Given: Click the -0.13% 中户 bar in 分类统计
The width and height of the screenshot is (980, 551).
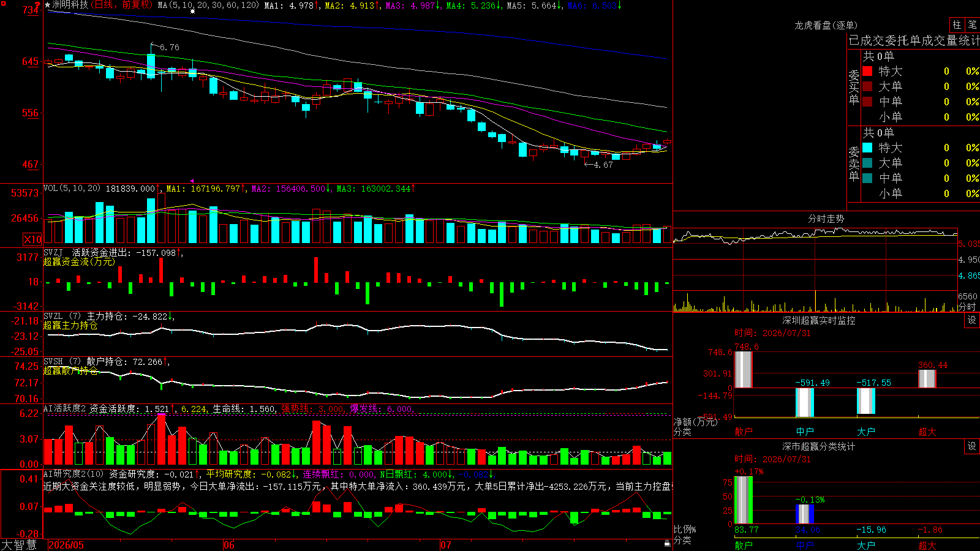Looking at the screenshot, I should pos(805,514).
